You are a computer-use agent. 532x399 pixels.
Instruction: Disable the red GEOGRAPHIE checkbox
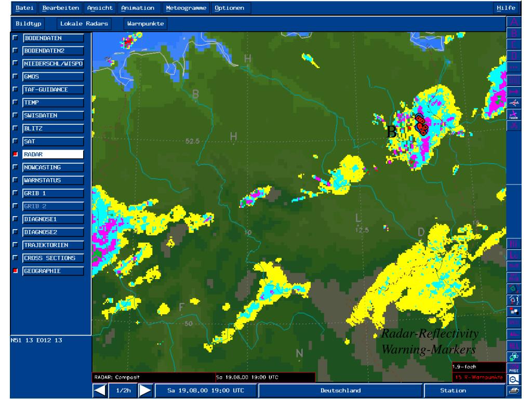tap(15, 271)
